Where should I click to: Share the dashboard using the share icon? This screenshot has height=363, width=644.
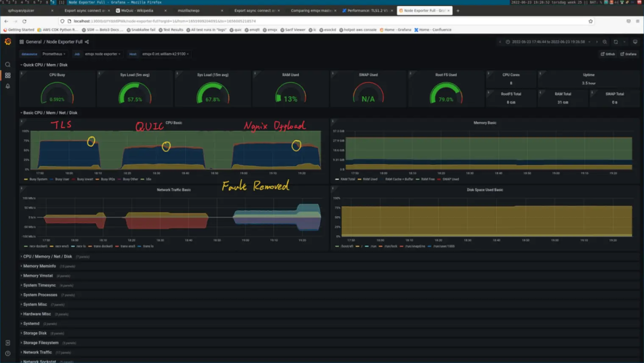click(86, 42)
